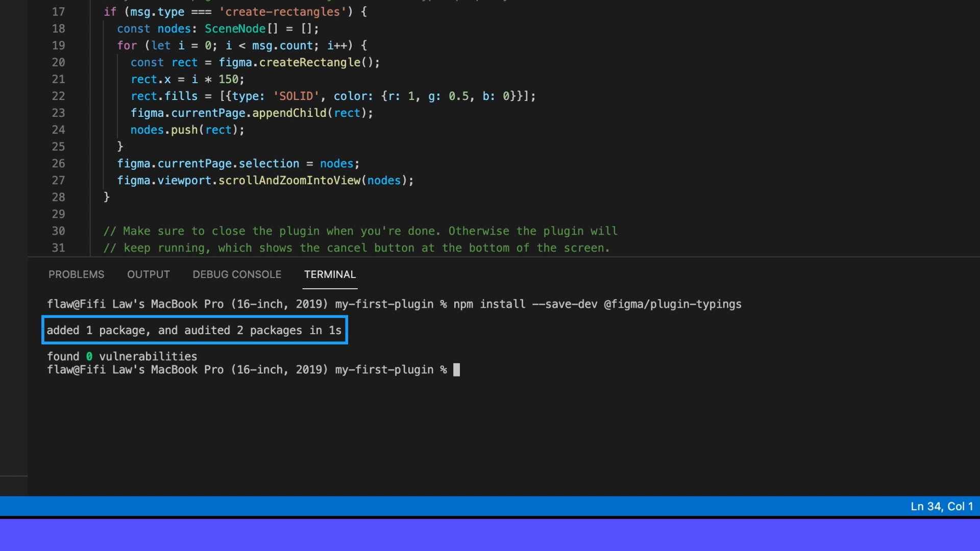
Task: Click the npm install command in terminal
Action: pyautogui.click(x=597, y=304)
